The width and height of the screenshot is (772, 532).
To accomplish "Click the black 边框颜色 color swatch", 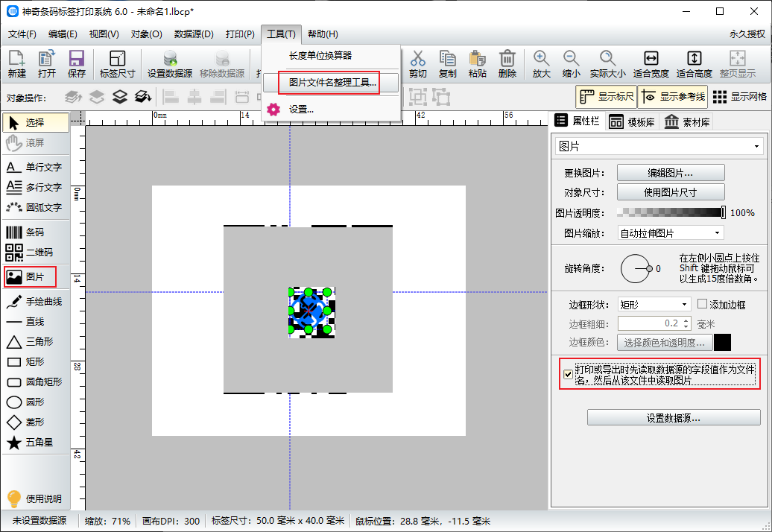I will pos(722,343).
